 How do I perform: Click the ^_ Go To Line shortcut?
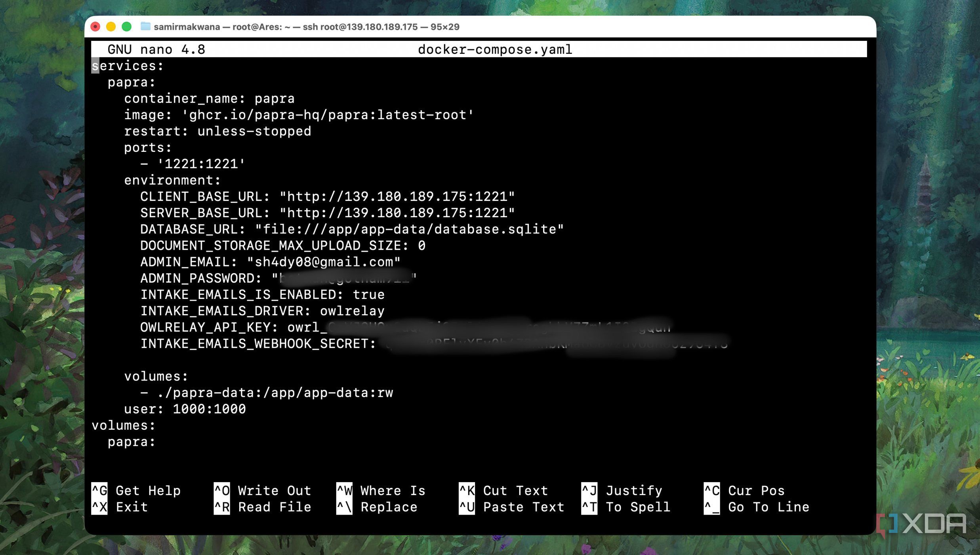point(757,507)
